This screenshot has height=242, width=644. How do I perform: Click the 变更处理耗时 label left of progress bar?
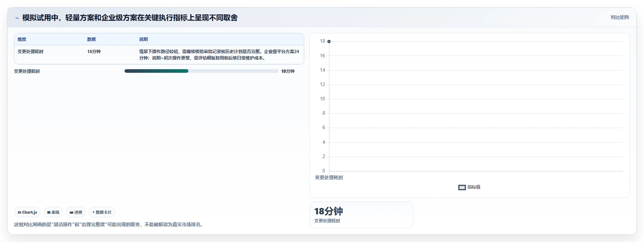coord(27,71)
